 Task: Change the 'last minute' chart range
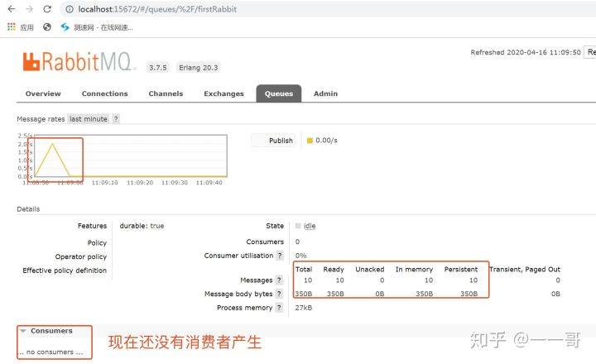(x=89, y=119)
